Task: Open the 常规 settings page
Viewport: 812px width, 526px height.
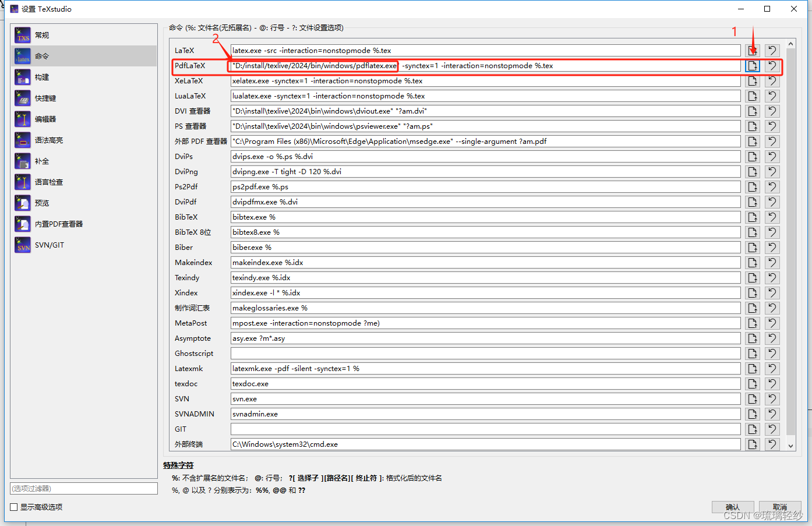Action: pyautogui.click(x=84, y=35)
